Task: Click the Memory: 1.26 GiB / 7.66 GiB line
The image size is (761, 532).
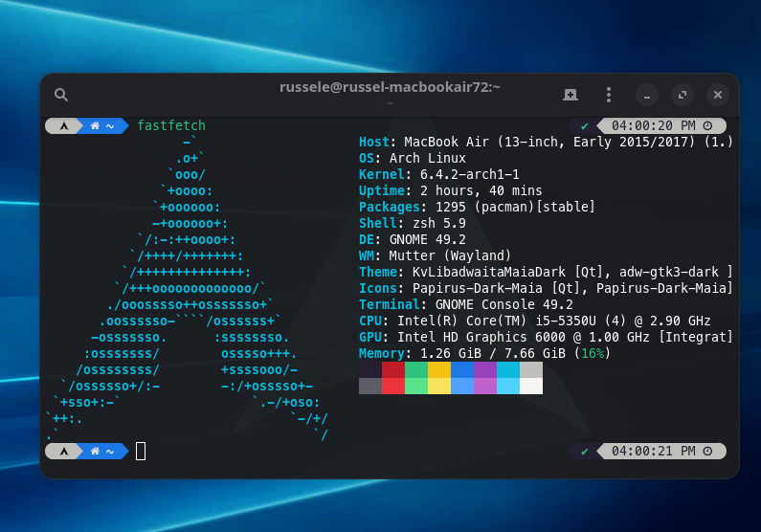Action: 484,353
